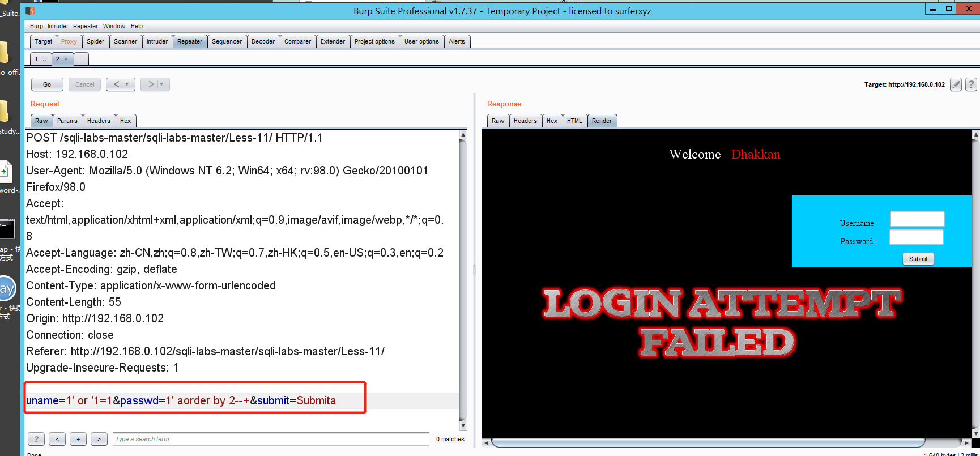980x456 pixels.
Task: Click response horizontal scroll left arrow
Action: (x=486, y=442)
